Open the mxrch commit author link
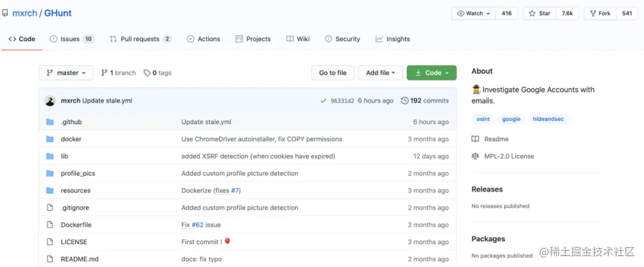This screenshot has height=267, width=644. tap(70, 101)
